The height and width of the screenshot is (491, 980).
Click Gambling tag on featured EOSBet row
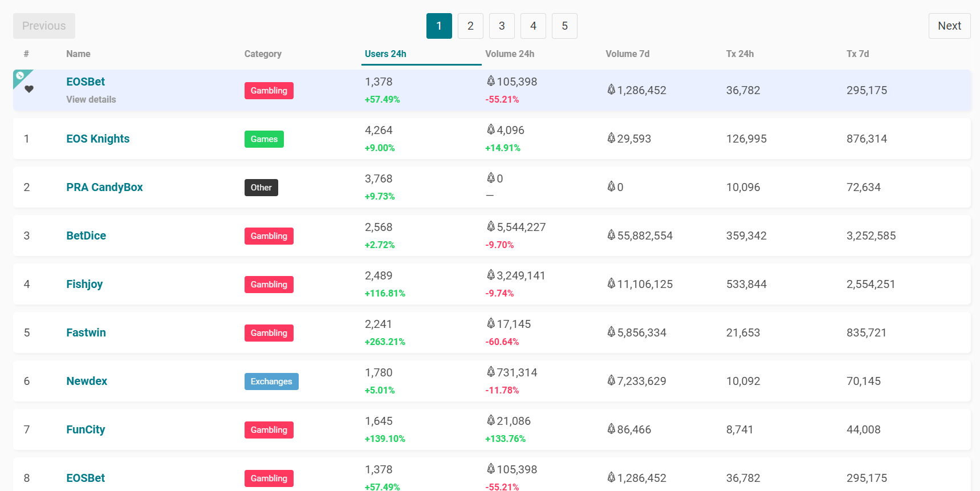[x=269, y=91]
